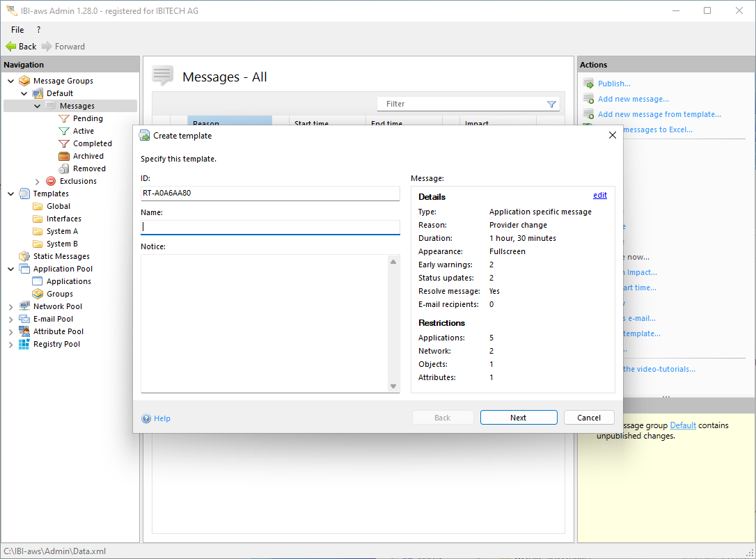This screenshot has width=756, height=559.
Task: Collapse the Message Groups tree node
Action: coord(11,81)
